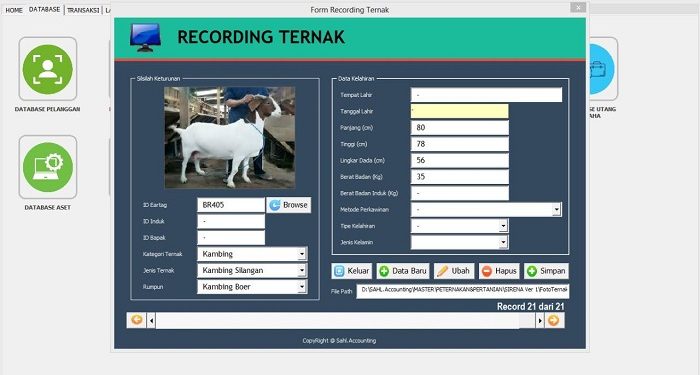Open the Metode Perkawinan dropdown

(556, 209)
